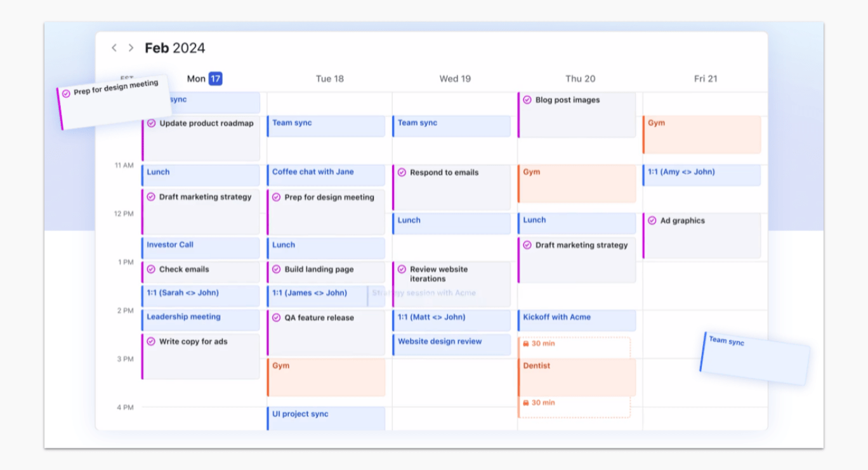Toggle check circle on 'Blog post images'
Image resolution: width=868 pixels, height=470 pixels.
527,100
